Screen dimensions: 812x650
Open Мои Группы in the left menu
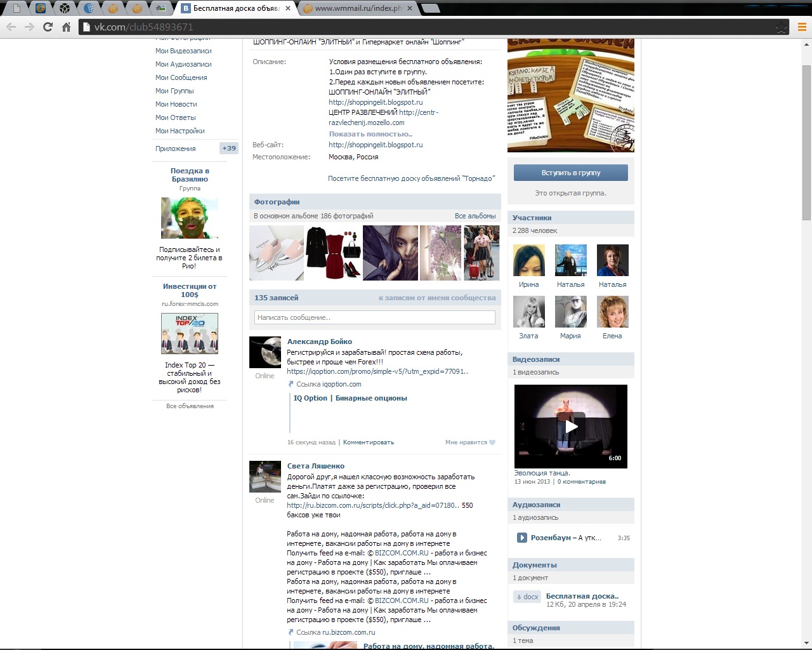[174, 91]
